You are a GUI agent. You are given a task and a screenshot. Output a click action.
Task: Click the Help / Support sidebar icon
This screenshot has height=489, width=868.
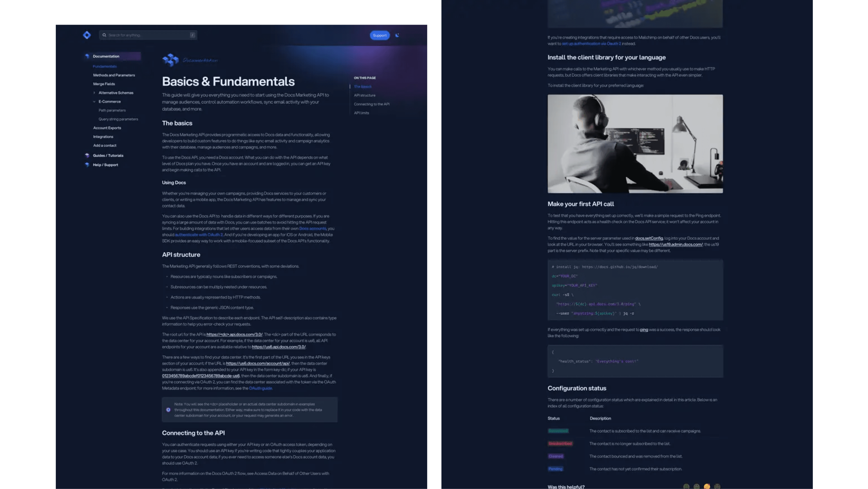coord(87,165)
